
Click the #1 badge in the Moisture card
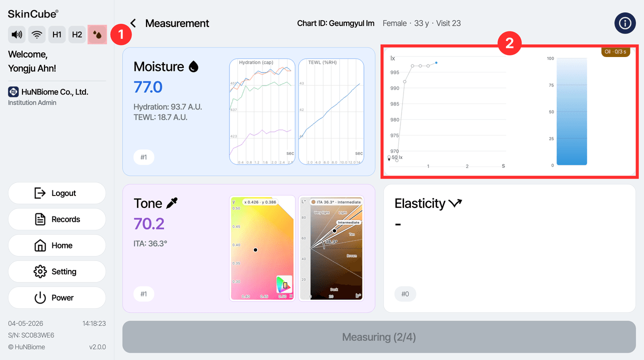point(143,157)
